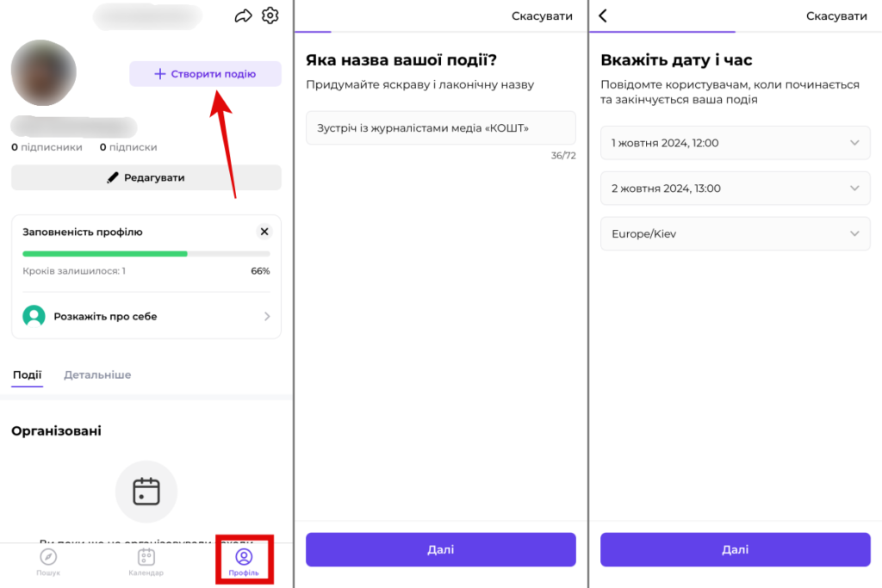Open the start date dropdown showing 1 жовтня 2024
This screenshot has width=882, height=588.
(735, 143)
